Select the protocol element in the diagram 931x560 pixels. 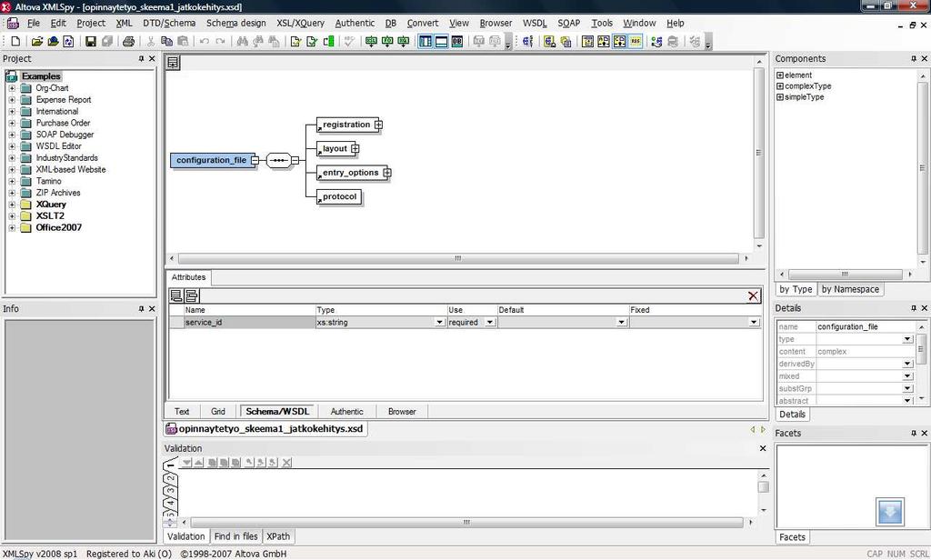click(x=339, y=196)
